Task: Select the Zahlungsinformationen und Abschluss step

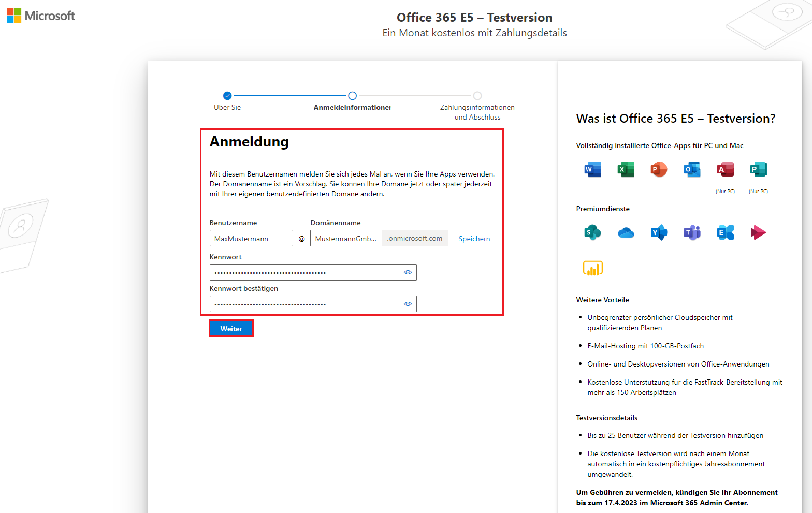Action: tap(477, 96)
